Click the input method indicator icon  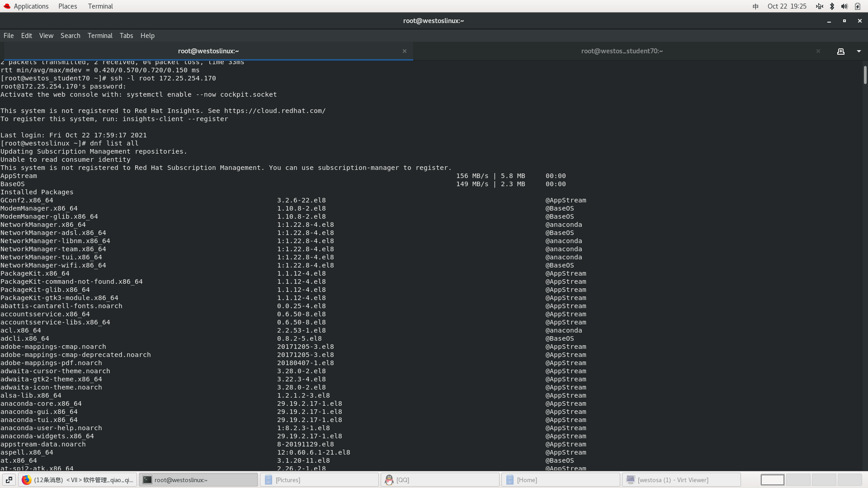click(755, 6)
